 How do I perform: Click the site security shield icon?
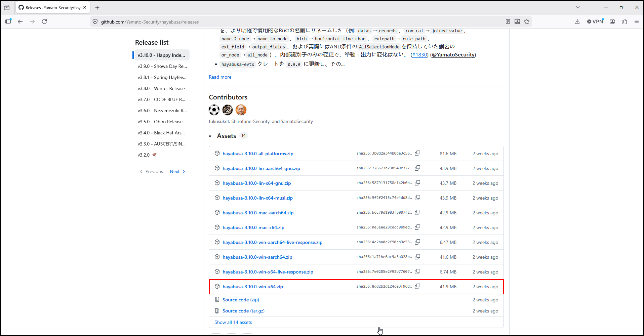[95, 22]
